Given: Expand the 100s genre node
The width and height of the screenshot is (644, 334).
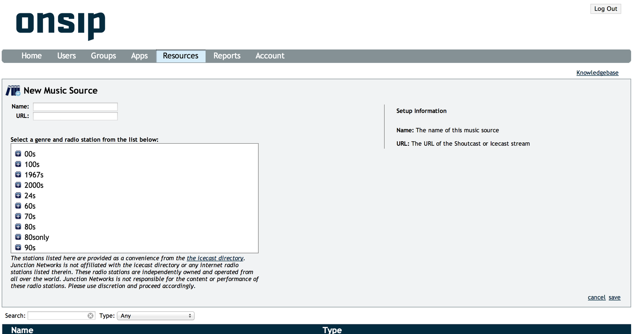Looking at the screenshot, I should pos(18,164).
